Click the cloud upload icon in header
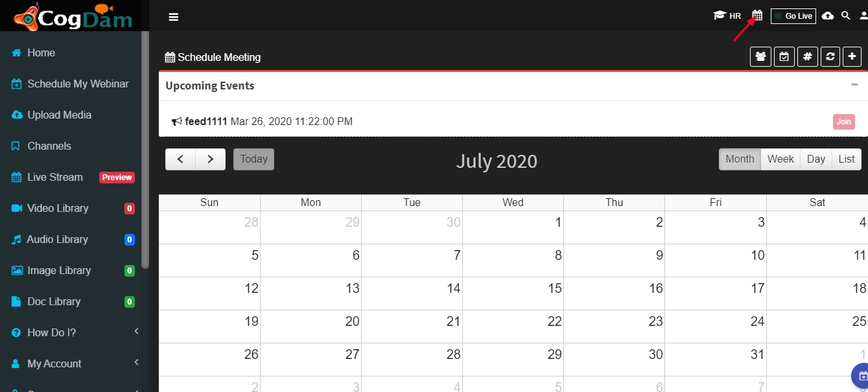The width and height of the screenshot is (868, 392). [x=828, y=16]
